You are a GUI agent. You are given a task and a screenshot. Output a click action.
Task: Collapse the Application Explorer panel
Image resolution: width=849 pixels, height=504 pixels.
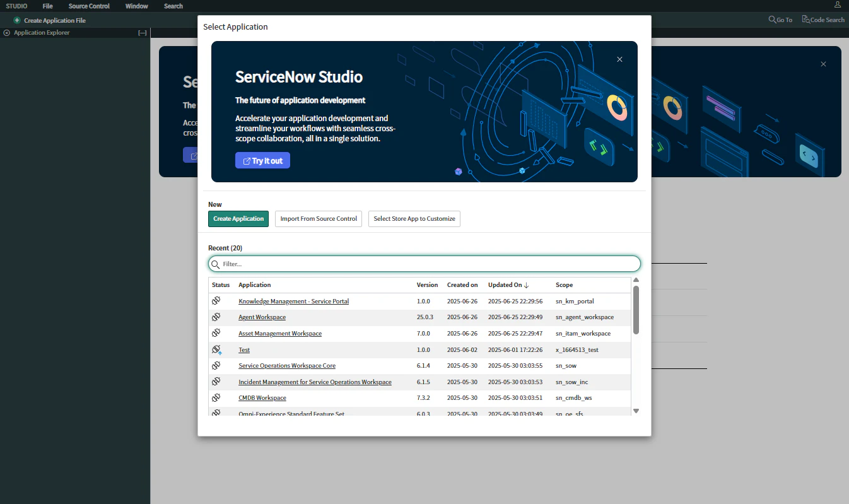pos(143,33)
